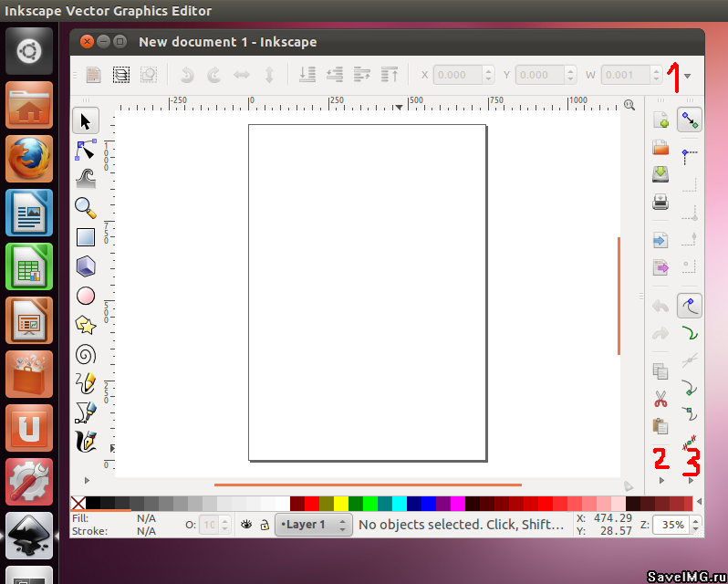Screen dimensions: 728x584
Task: Click the Paste clipboard icon
Action: coord(660,426)
